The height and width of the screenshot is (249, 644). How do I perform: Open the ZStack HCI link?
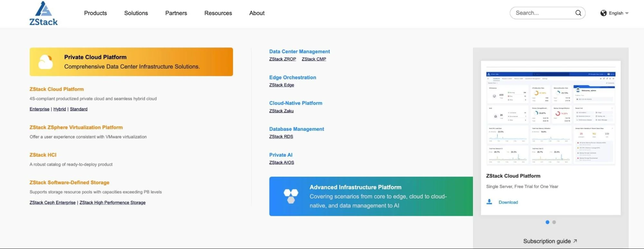coord(43,155)
